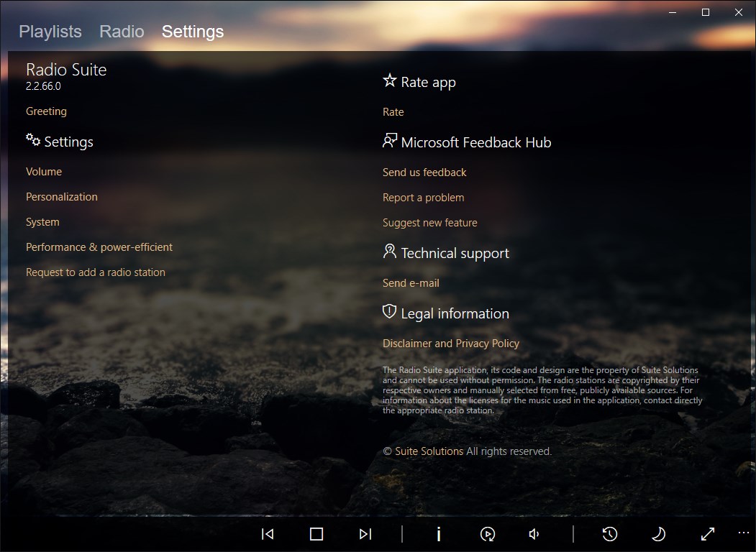Click the version number 2.2.66.0
The width and height of the screenshot is (756, 552).
(x=43, y=86)
